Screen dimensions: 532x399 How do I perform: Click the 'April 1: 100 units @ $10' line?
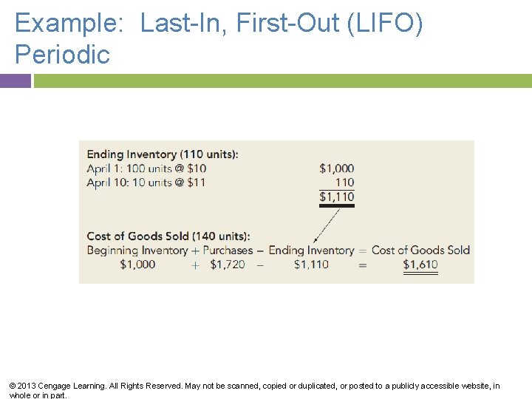click(146, 168)
